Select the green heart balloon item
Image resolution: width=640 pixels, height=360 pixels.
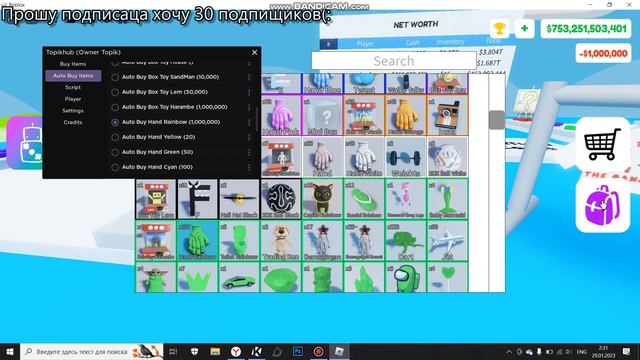[x=447, y=278]
